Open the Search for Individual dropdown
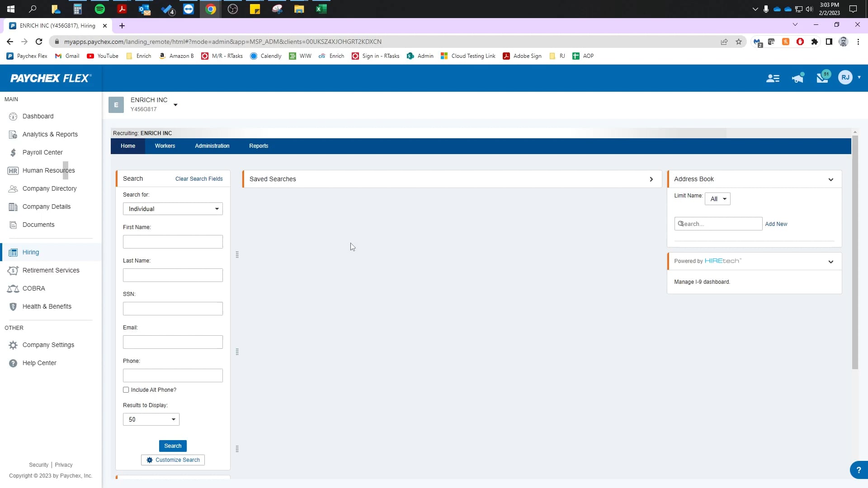This screenshot has height=488, width=868. (173, 209)
